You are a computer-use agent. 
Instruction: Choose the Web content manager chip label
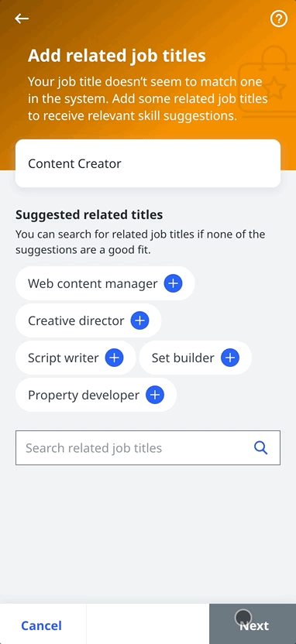point(93,283)
